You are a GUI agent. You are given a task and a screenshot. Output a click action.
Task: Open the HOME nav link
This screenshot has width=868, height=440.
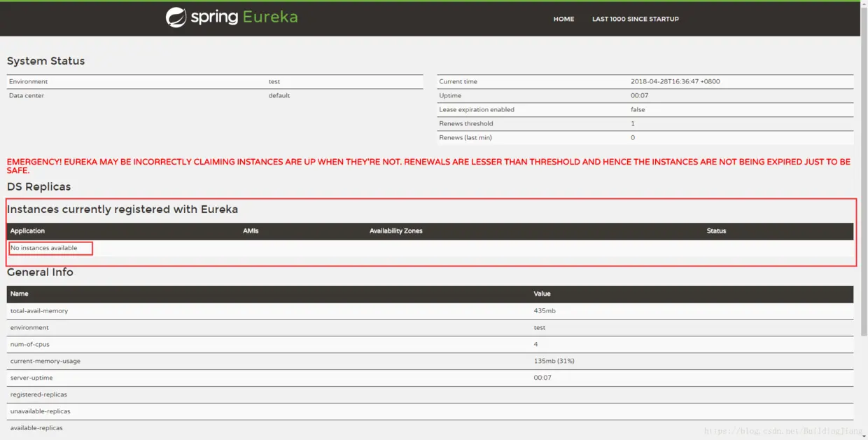563,19
